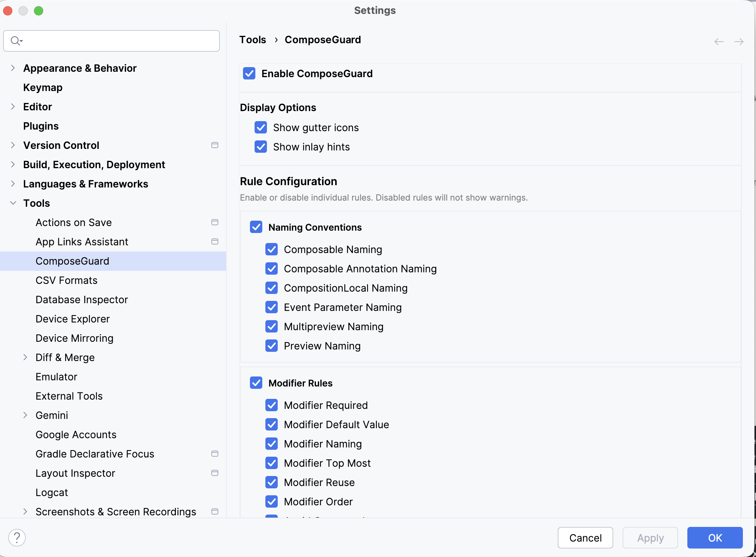Image resolution: width=756 pixels, height=557 pixels.
Task: Disable the Enable ComposeGuard checkbox
Action: pyautogui.click(x=249, y=73)
